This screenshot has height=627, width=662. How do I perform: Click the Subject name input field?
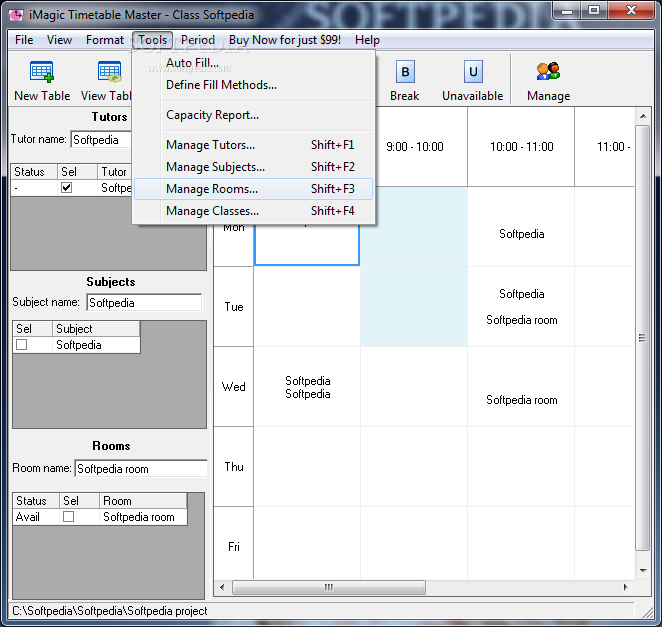pyautogui.click(x=144, y=303)
